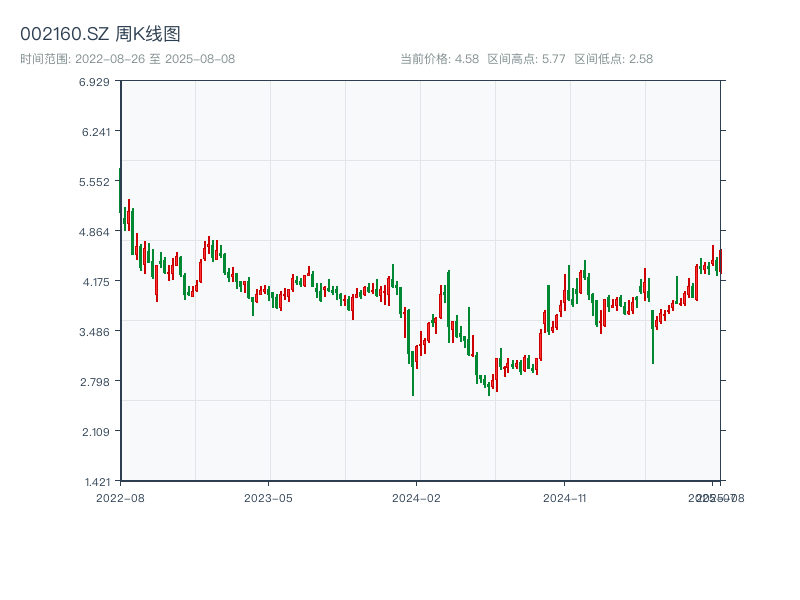This screenshot has height=600, width=800.
Task: Click the 002160.SZ 周K线图 chart title
Action: [100, 34]
